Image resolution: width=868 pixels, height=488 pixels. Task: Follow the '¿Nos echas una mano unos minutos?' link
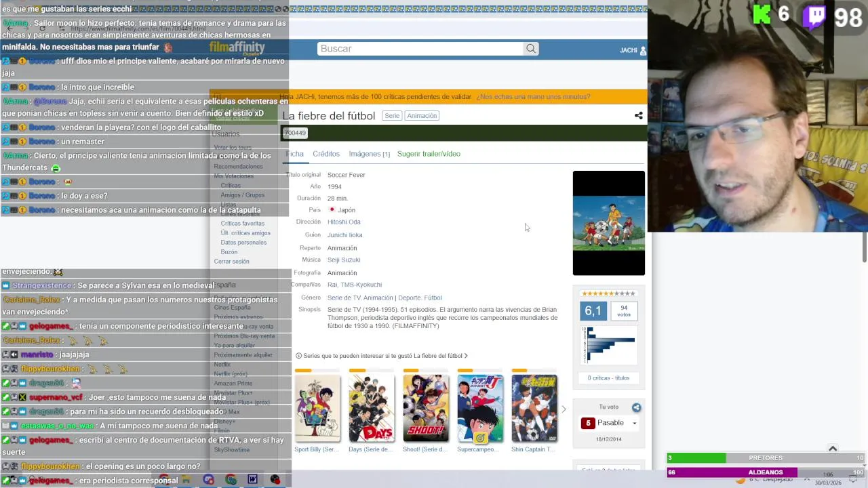tap(533, 97)
